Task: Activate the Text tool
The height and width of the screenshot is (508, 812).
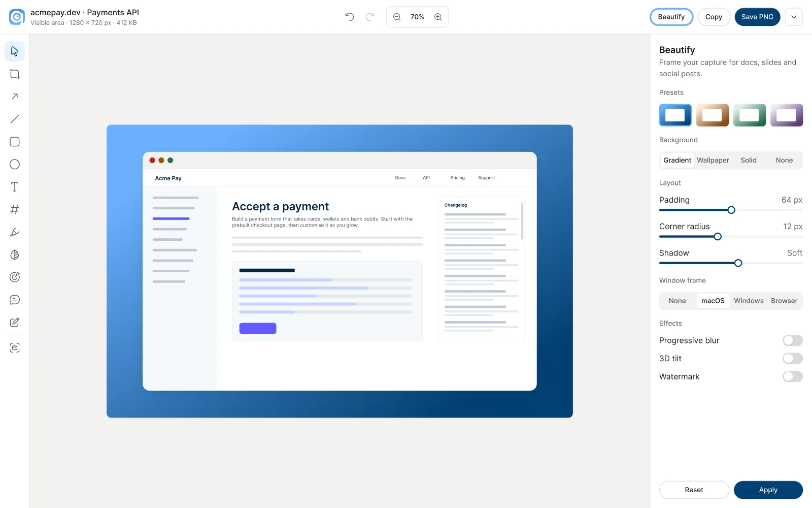Action: point(15,187)
